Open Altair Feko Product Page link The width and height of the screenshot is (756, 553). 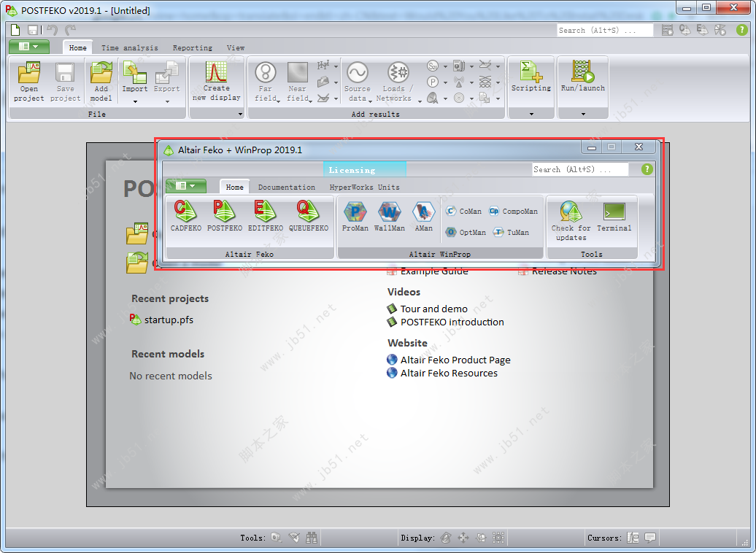click(x=448, y=360)
